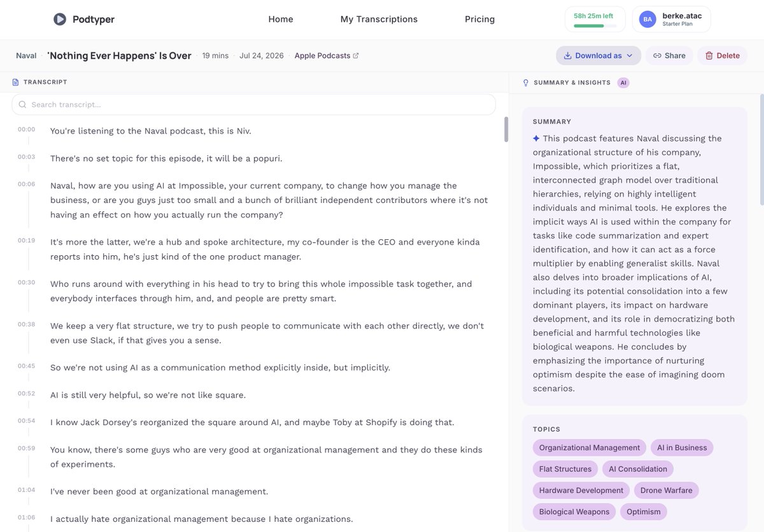764x532 pixels.
Task: Select the Biological Weapons topic tag
Action: [x=574, y=512]
